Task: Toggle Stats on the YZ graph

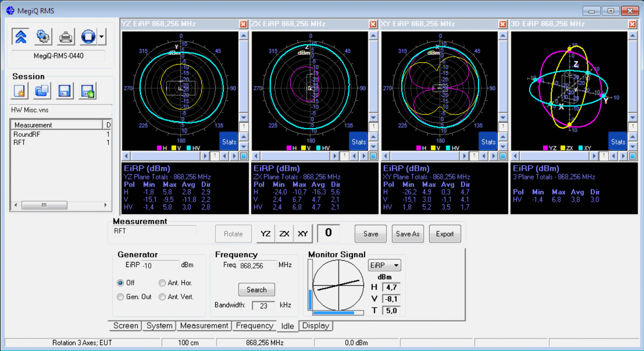Action: (x=229, y=142)
